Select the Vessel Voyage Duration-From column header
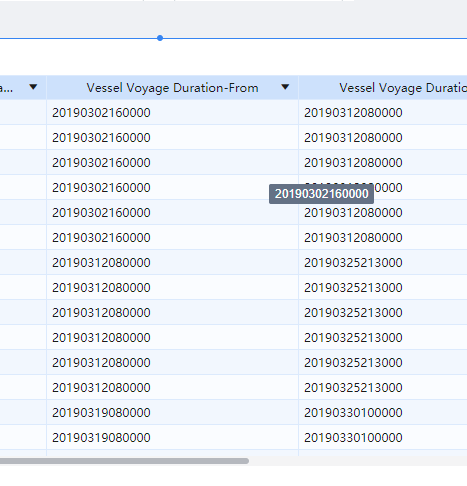The image size is (467, 486). [x=172, y=88]
